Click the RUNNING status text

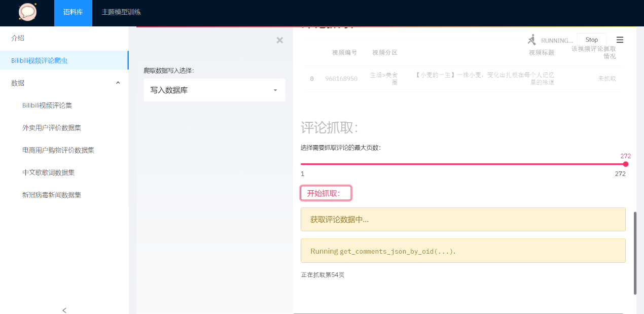pyautogui.click(x=557, y=40)
